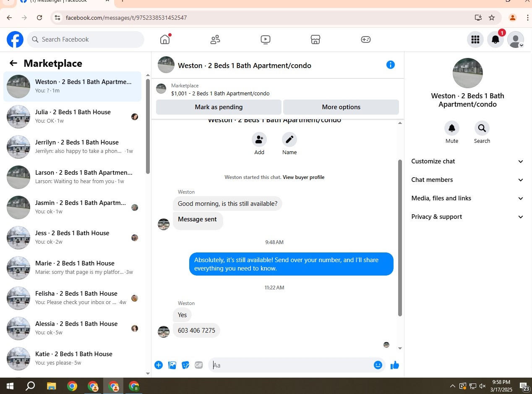Open Windows Start menu

click(x=10, y=386)
